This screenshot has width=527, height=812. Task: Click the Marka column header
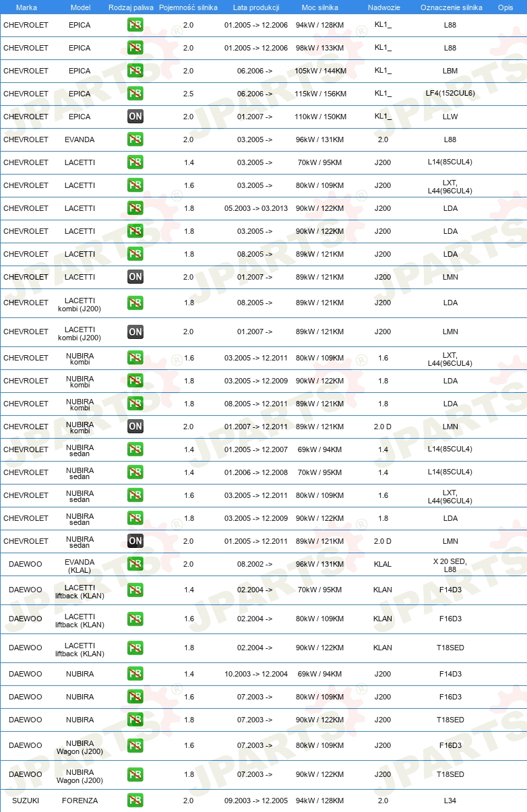(x=26, y=7)
